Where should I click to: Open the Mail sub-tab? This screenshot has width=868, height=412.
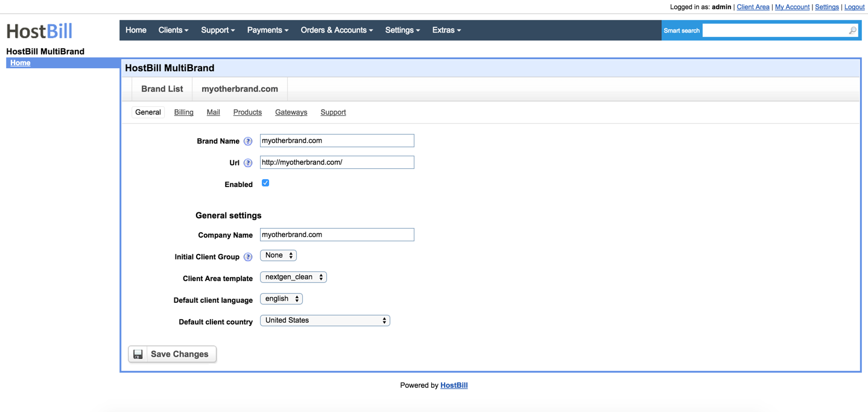coord(213,112)
